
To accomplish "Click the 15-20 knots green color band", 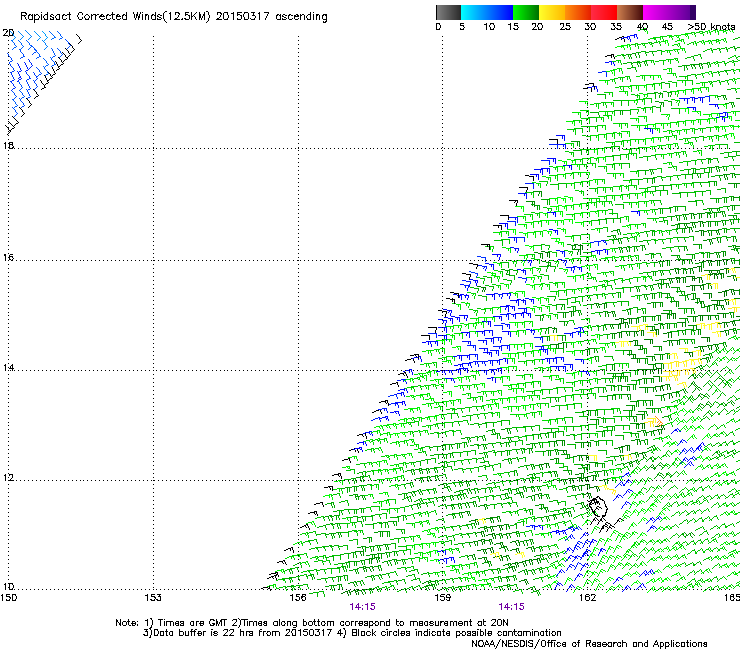I will point(526,12).
